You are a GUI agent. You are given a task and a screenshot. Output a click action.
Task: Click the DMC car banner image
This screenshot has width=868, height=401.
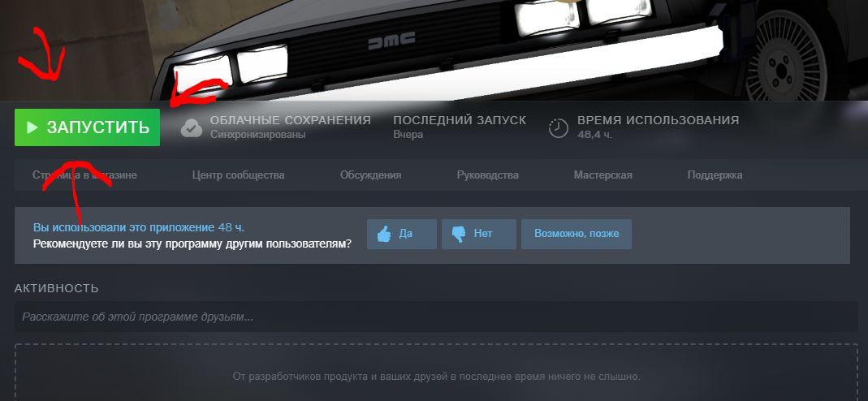click(434, 50)
